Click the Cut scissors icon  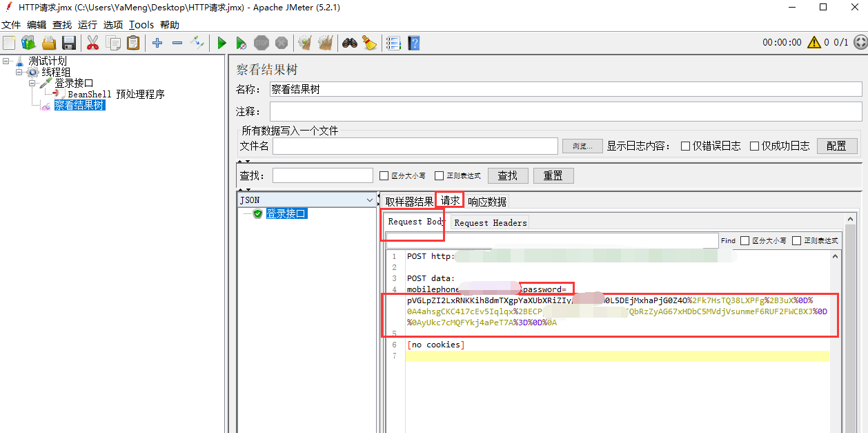92,43
